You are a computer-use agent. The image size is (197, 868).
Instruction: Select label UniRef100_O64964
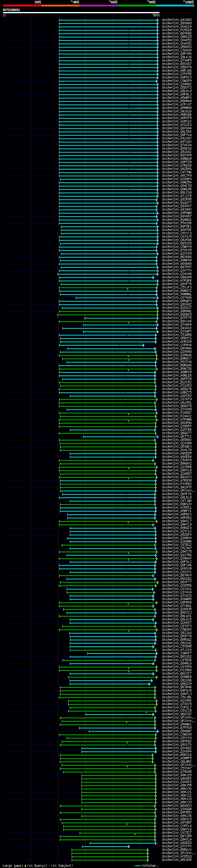(177, 264)
